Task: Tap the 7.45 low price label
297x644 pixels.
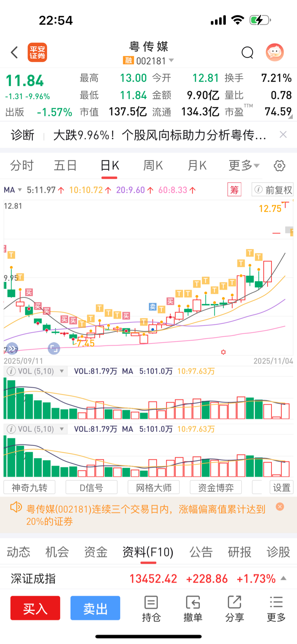Action: [x=85, y=343]
